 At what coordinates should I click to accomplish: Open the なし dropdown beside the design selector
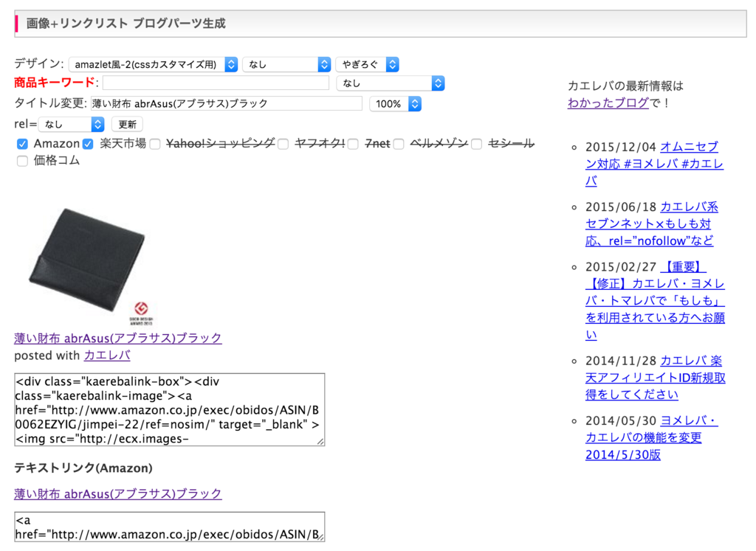286,64
